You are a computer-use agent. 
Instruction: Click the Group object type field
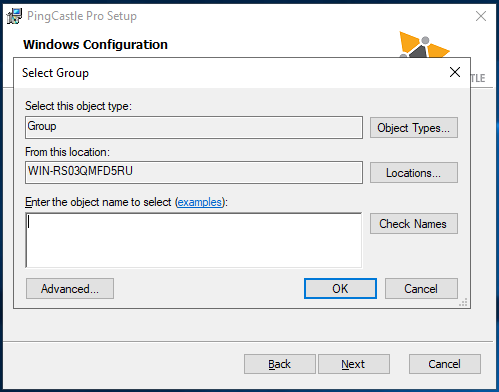(x=194, y=127)
